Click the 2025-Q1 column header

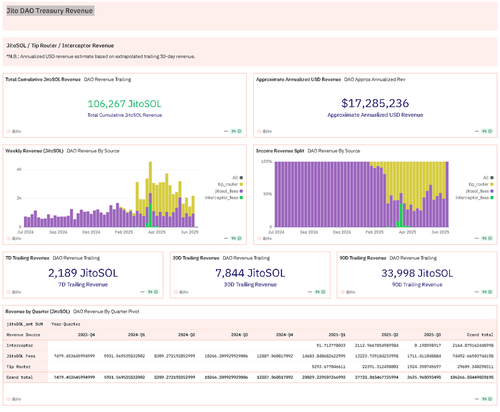(337, 335)
